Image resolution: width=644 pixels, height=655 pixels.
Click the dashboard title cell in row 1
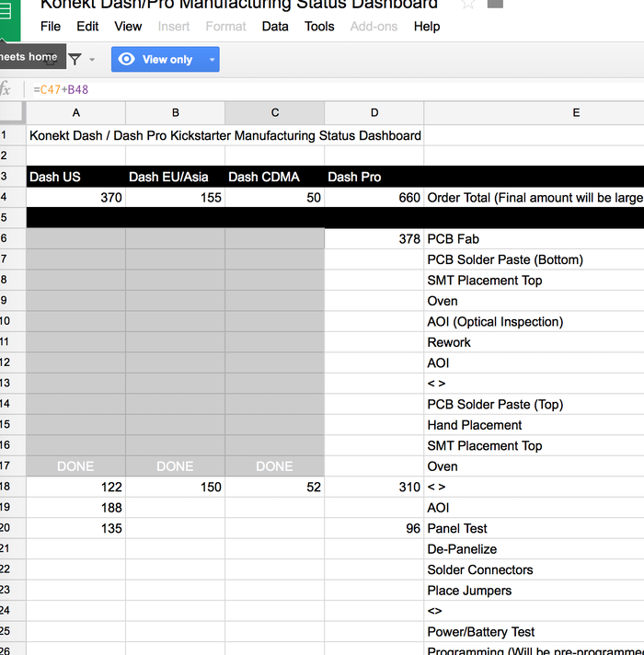(225, 135)
